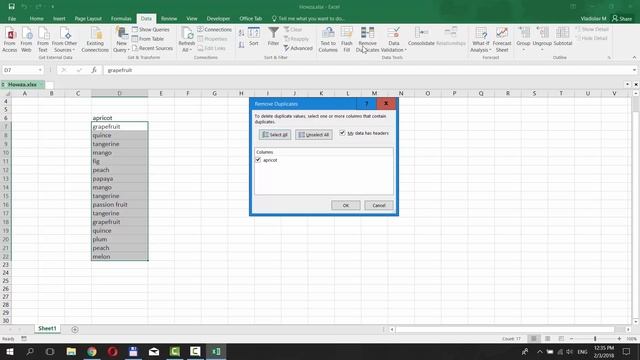Click Advanced filter option

298,48
